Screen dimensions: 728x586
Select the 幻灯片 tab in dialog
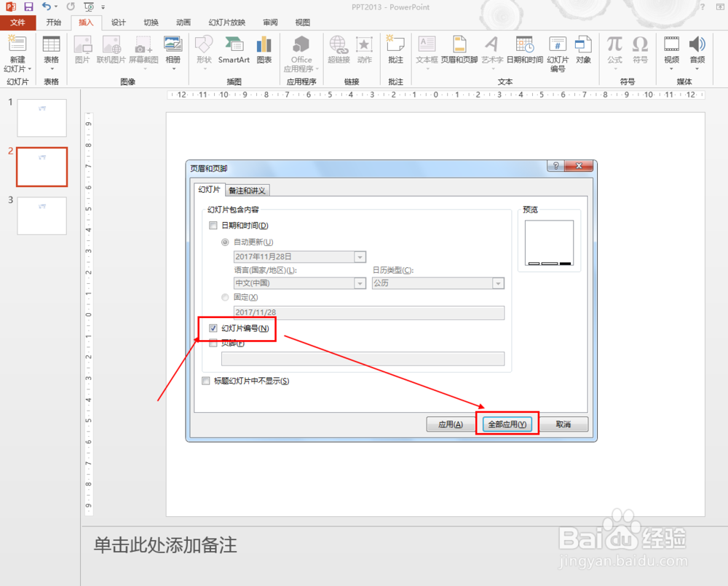[209, 189]
